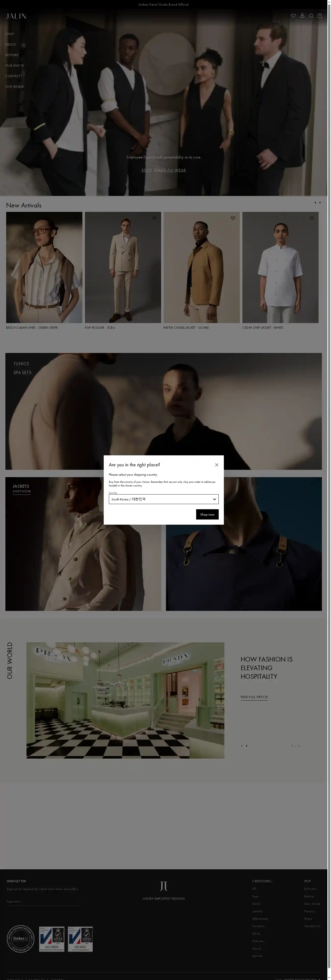Click the Read Full Article link
This screenshot has width=331, height=980.
pyautogui.click(x=254, y=697)
